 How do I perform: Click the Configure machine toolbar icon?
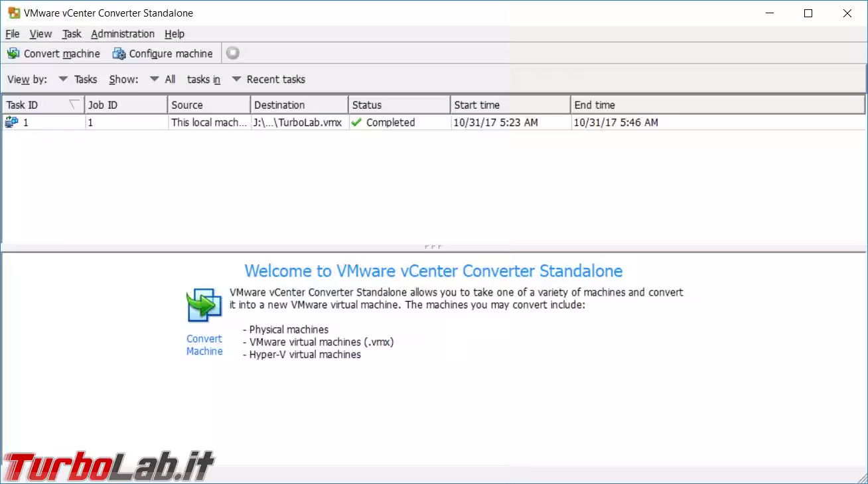coord(119,54)
